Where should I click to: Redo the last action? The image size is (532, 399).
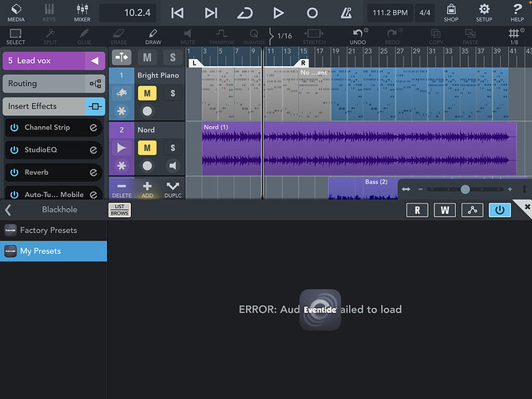click(x=392, y=36)
